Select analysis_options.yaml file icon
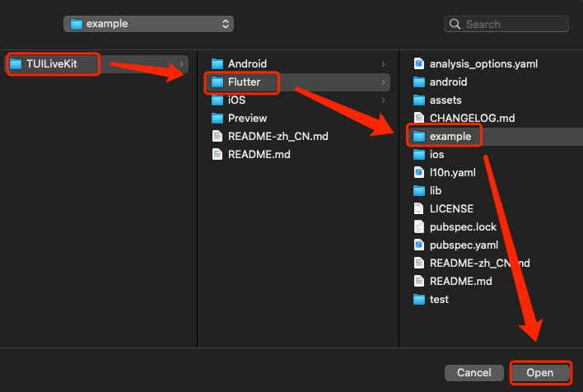Image resolution: width=583 pixels, height=392 pixels. [419, 64]
